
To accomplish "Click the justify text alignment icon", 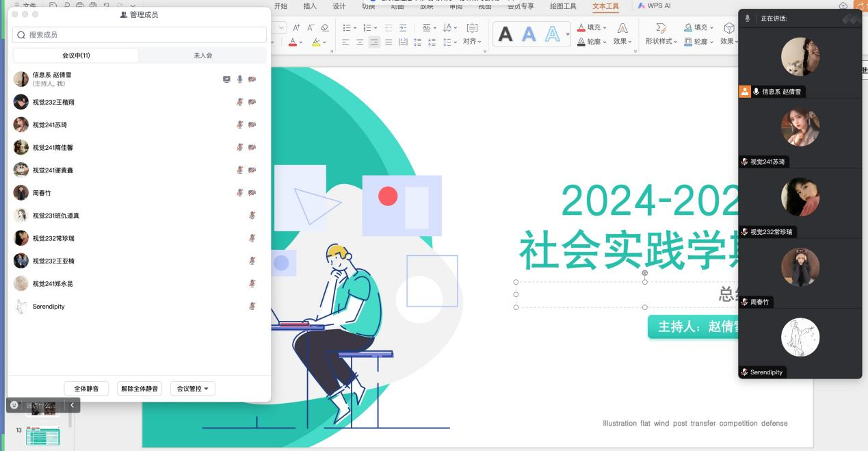I will point(389,42).
